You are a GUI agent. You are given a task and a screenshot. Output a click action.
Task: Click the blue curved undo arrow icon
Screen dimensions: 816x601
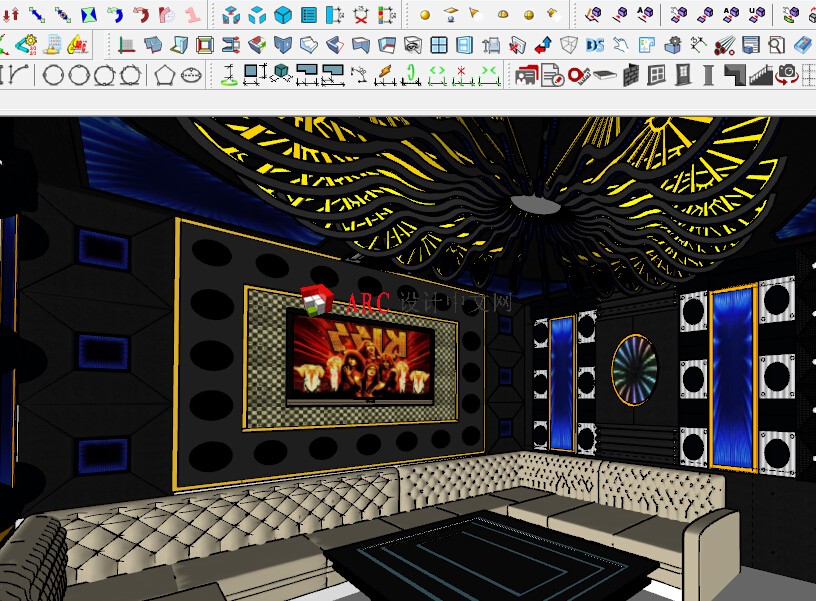115,15
